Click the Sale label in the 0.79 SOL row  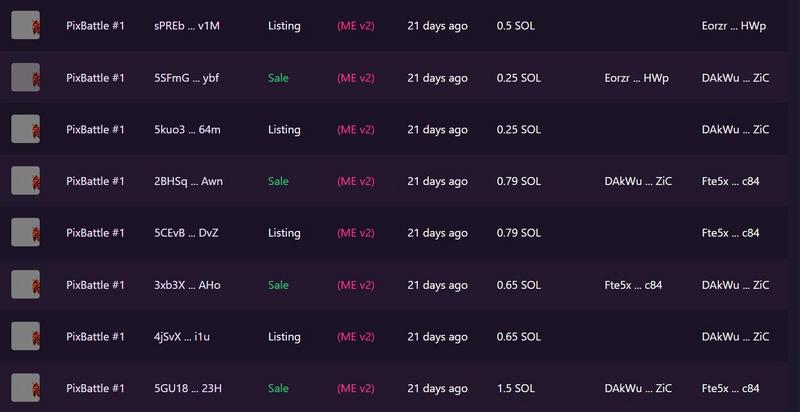click(279, 182)
